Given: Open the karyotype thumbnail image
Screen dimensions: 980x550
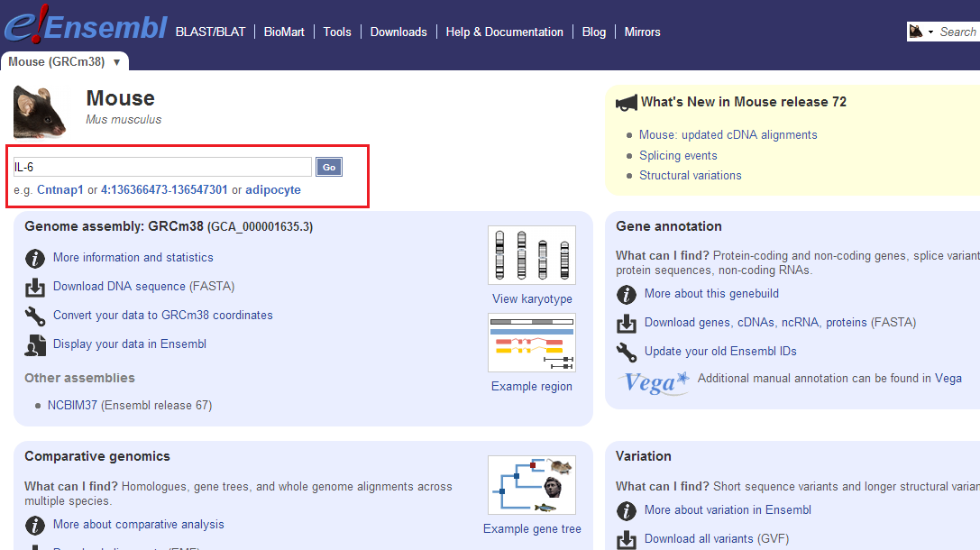Looking at the screenshot, I should tap(531, 255).
